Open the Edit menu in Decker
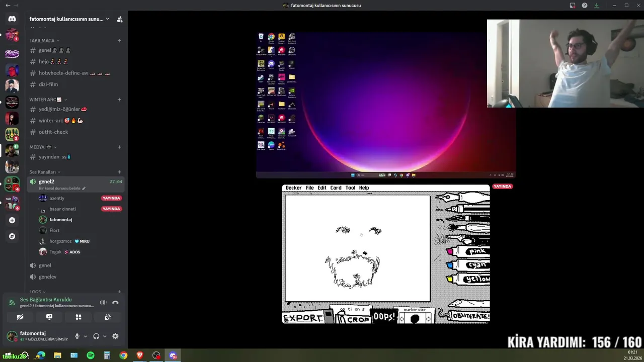Image resolution: width=644 pixels, height=362 pixels. tap(322, 188)
